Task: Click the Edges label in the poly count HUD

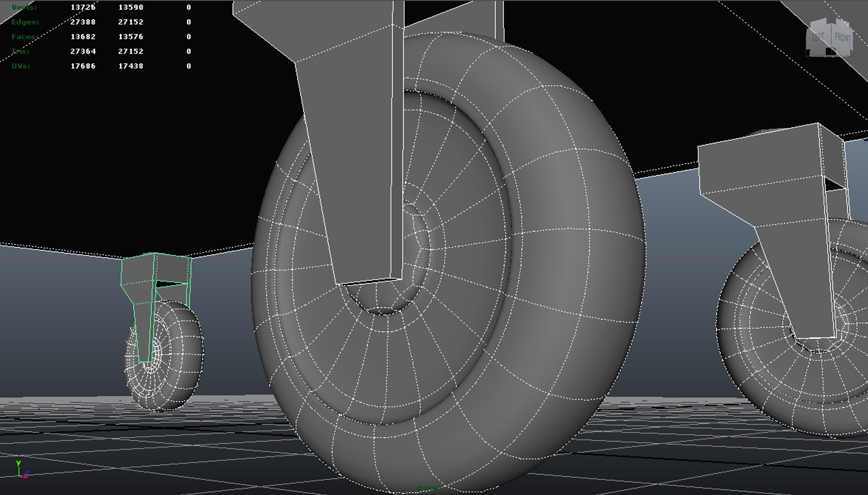Action: point(25,22)
